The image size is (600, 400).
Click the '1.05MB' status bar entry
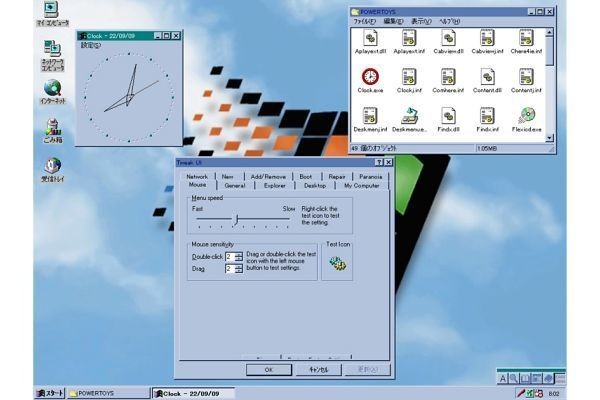(487, 149)
